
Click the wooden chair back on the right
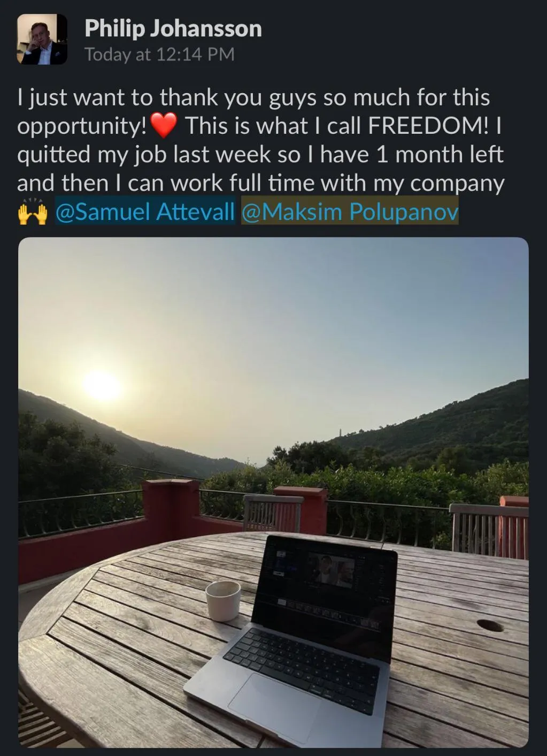(488, 530)
